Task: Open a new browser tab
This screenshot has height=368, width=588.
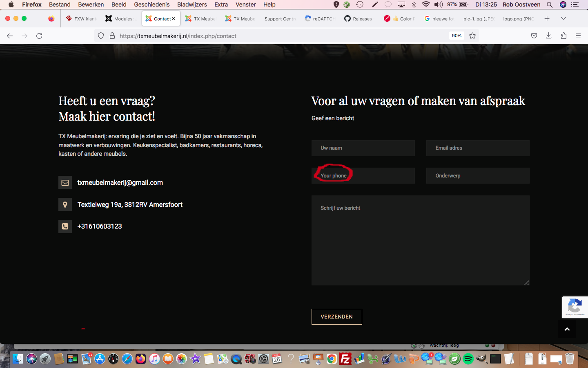Action: pyautogui.click(x=547, y=18)
